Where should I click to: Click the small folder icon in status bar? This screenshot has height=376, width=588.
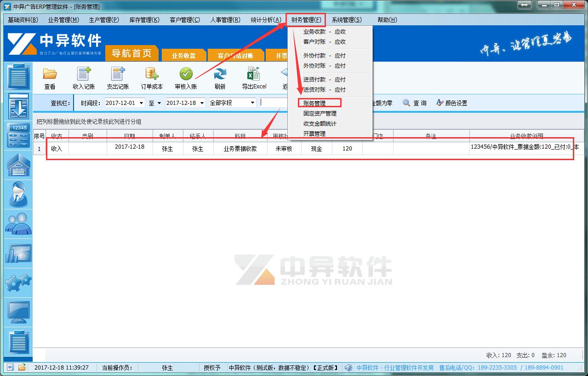pyautogui.click(x=22, y=367)
